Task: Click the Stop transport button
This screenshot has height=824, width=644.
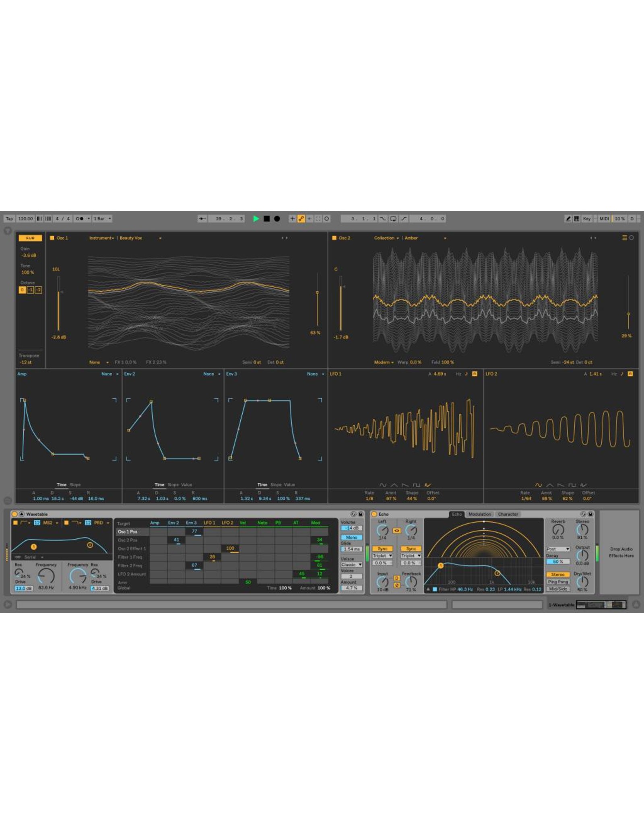Action: [x=266, y=218]
